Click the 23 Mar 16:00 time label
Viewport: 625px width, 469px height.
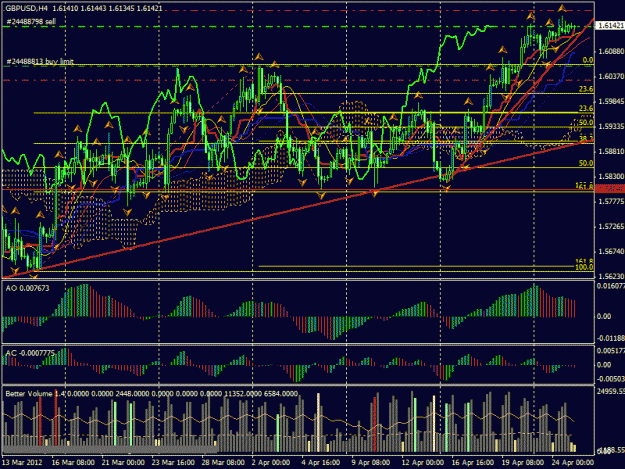(x=173, y=462)
